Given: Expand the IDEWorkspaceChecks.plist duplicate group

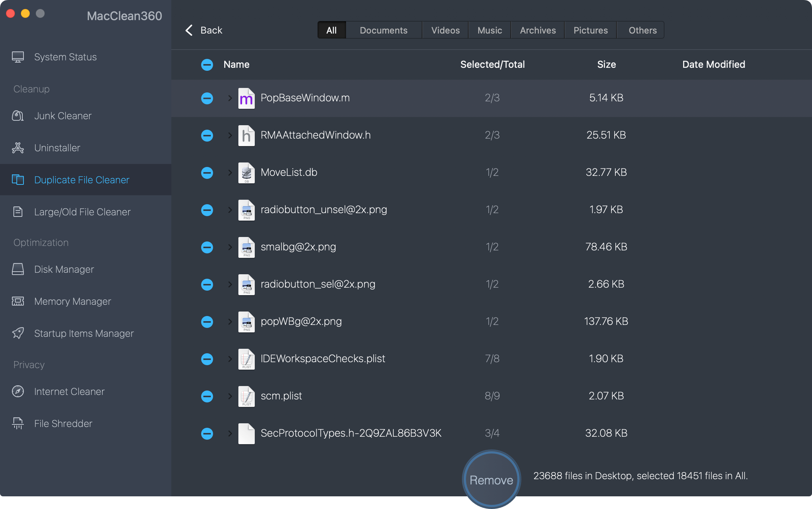Looking at the screenshot, I should (x=229, y=359).
